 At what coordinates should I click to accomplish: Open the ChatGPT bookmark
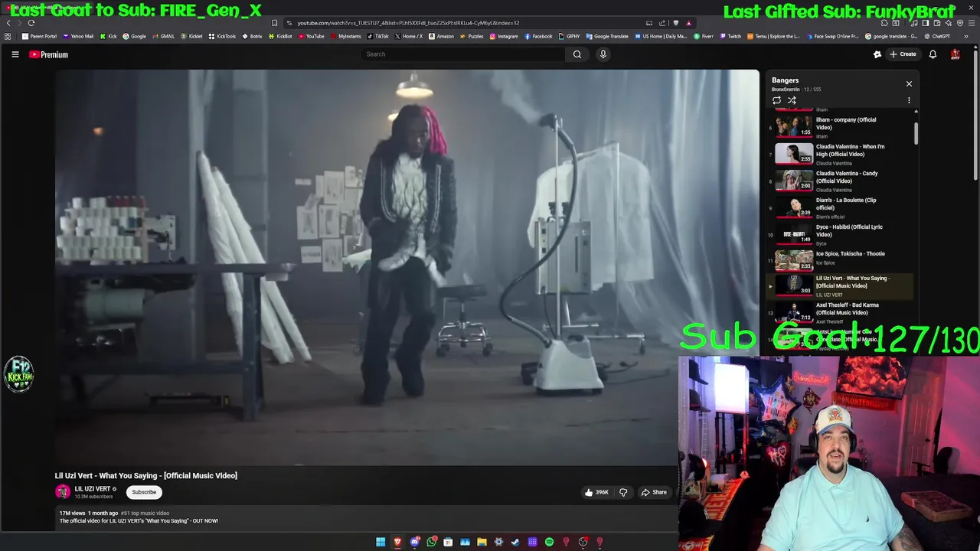tap(937, 36)
